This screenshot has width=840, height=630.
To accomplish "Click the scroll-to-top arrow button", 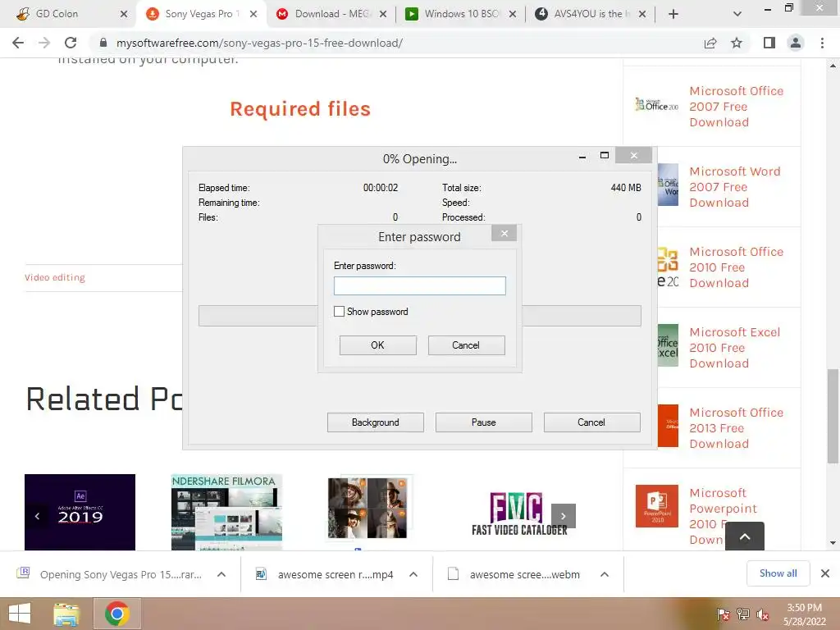I will [x=745, y=536].
